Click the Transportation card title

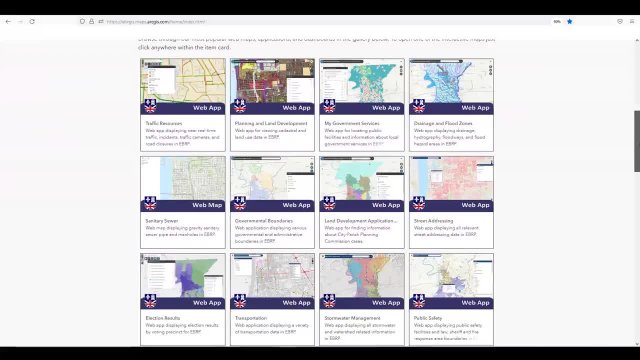point(251,318)
